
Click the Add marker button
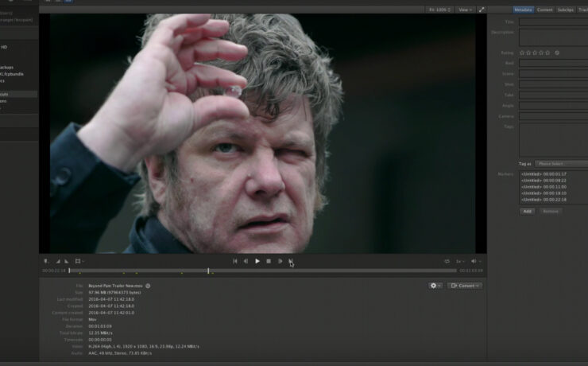pos(528,212)
